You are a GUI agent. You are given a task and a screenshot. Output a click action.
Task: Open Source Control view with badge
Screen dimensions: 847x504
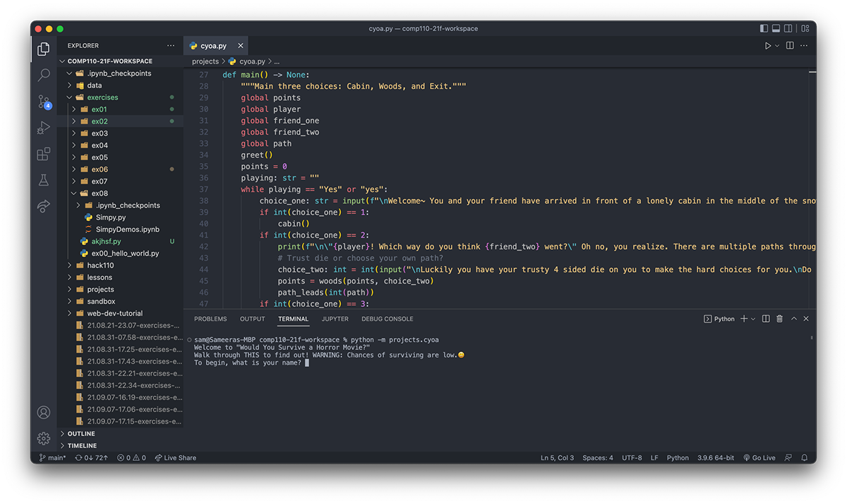(x=44, y=102)
